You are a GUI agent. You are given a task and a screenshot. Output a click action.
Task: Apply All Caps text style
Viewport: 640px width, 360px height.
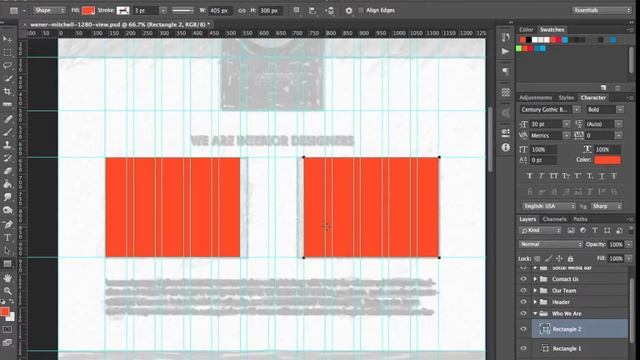[553, 176]
